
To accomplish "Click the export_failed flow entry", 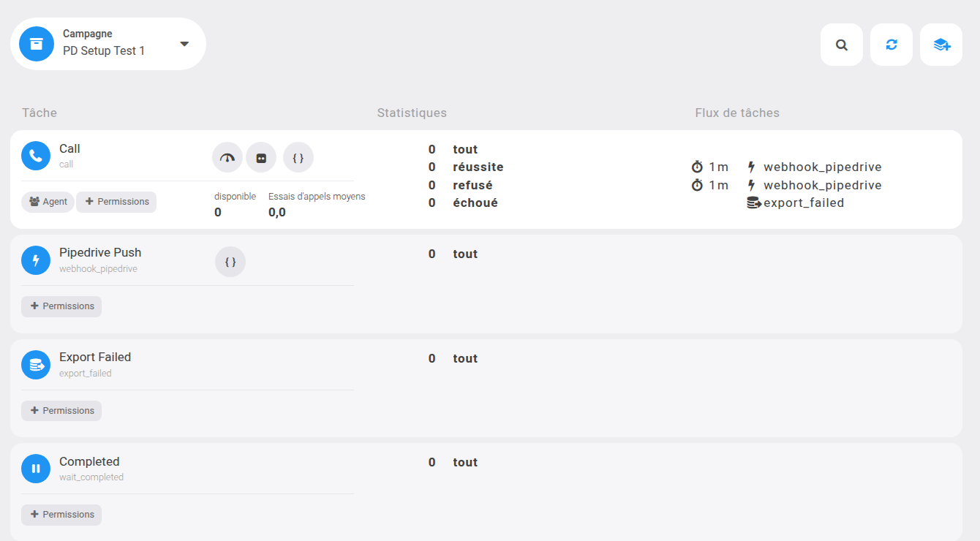I will point(795,203).
